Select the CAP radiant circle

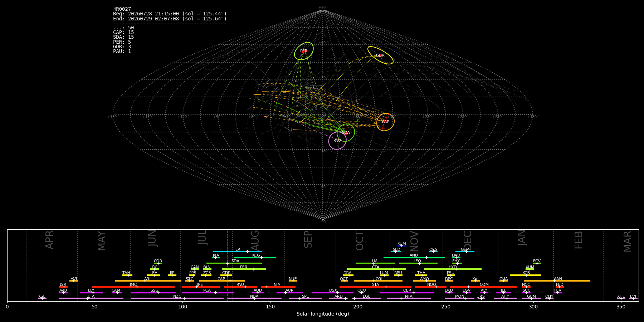tap(385, 122)
